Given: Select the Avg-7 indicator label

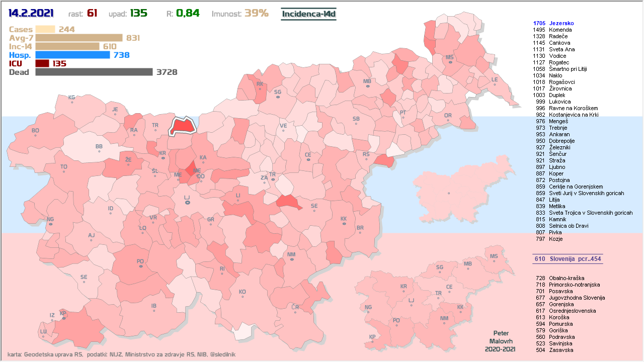Looking at the screenshot, I should pyautogui.click(x=21, y=38).
